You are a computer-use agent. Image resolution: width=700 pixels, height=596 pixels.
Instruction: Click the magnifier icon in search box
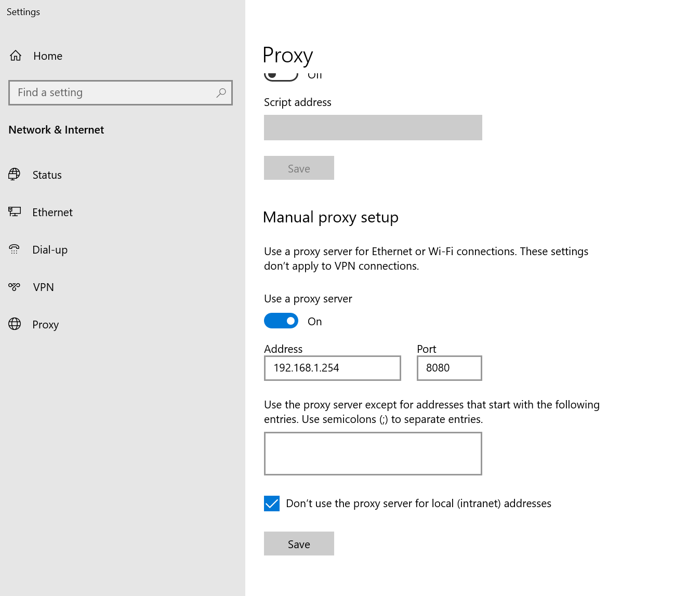pyautogui.click(x=221, y=92)
